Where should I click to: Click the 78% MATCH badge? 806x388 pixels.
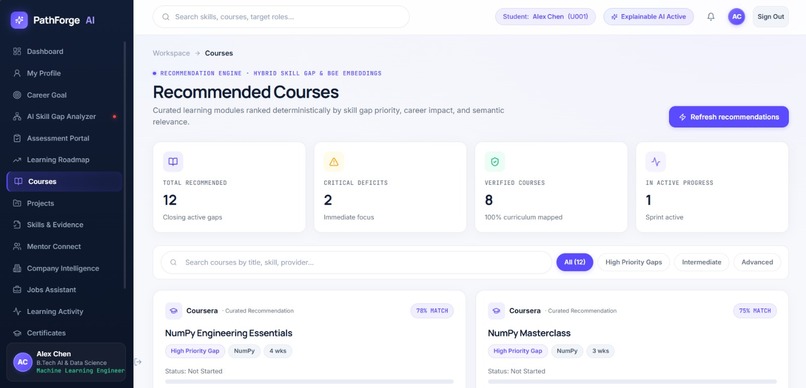tap(432, 310)
